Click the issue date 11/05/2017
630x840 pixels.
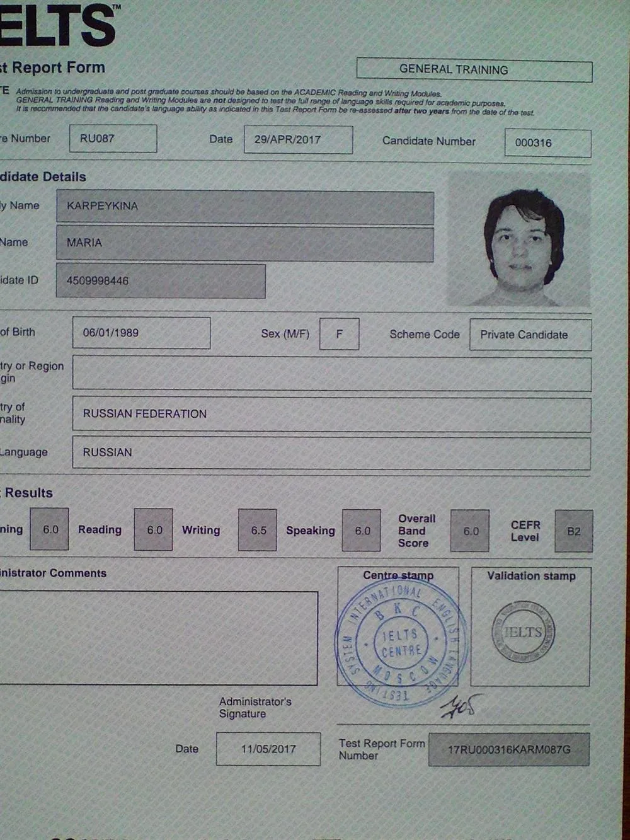[268, 749]
